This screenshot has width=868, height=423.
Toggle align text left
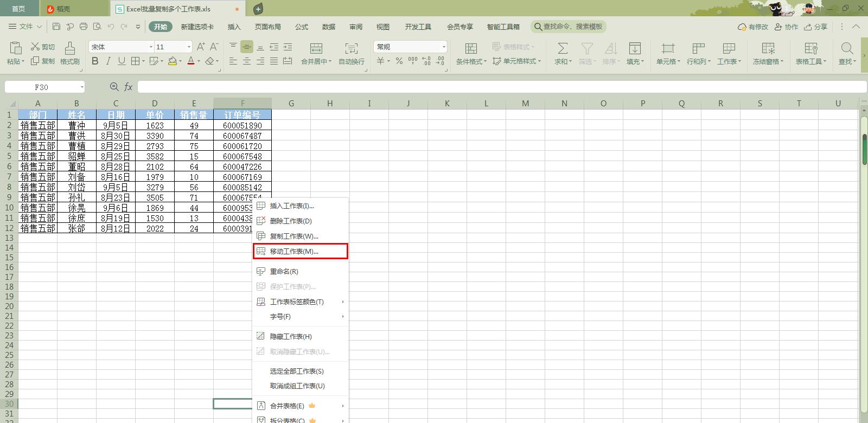(233, 61)
